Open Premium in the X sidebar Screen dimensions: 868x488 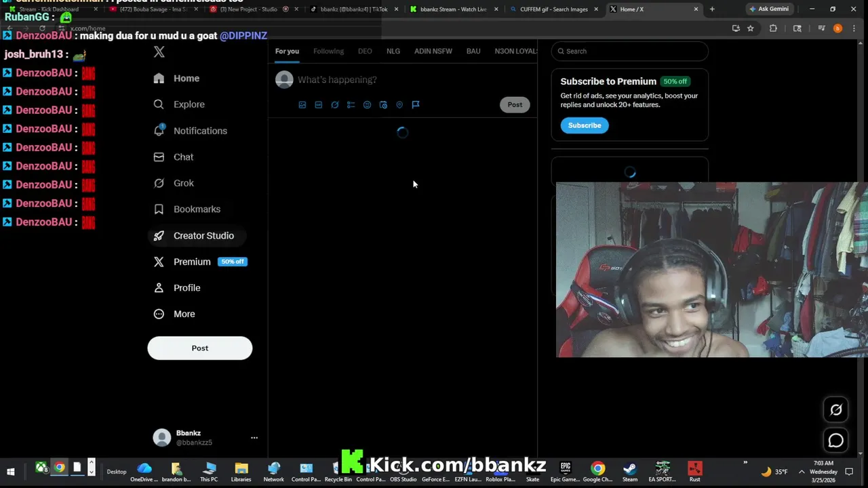click(201, 262)
